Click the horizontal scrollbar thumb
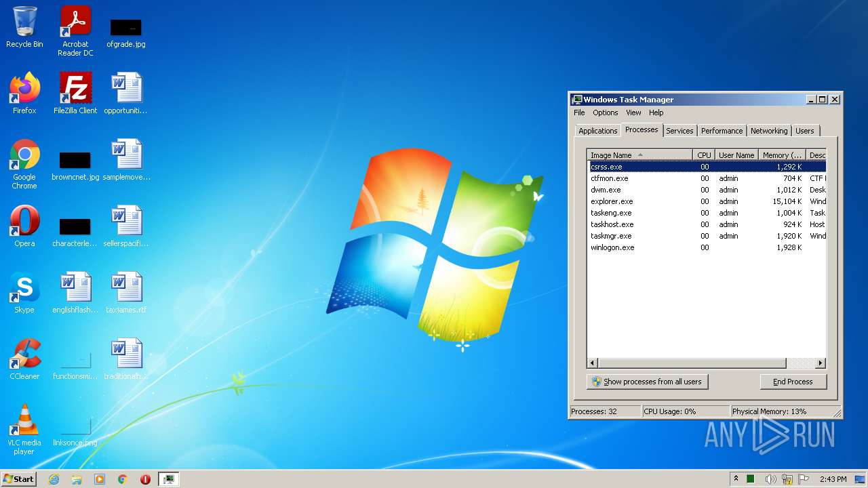Screen dimensions: 868x488 tap(692, 363)
